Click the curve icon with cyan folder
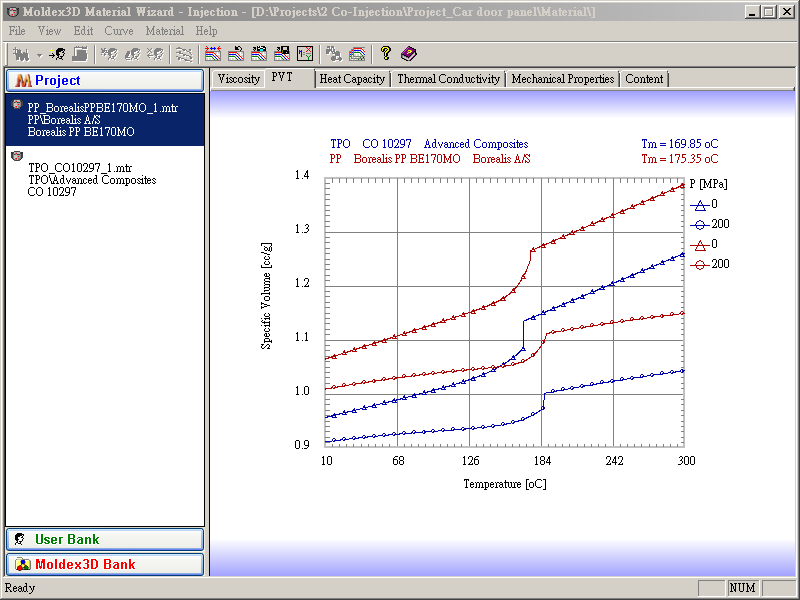 click(x=259, y=54)
